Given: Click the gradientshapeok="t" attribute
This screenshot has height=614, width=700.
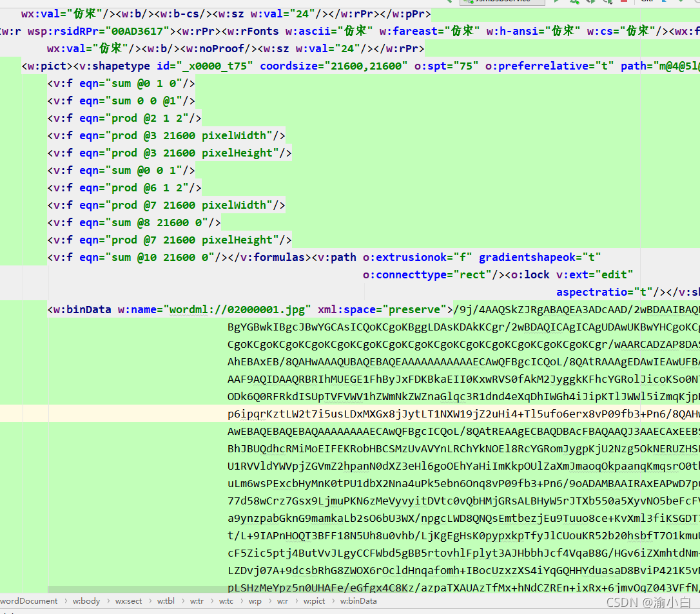Looking at the screenshot, I should 540,258.
